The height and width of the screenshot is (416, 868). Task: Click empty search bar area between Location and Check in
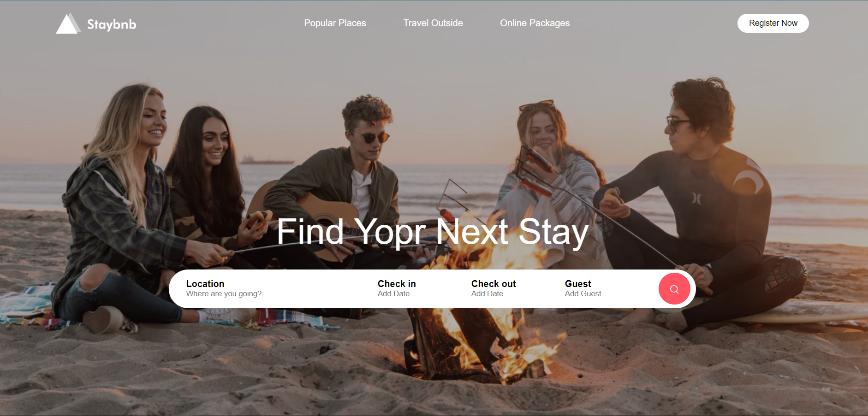click(319, 289)
